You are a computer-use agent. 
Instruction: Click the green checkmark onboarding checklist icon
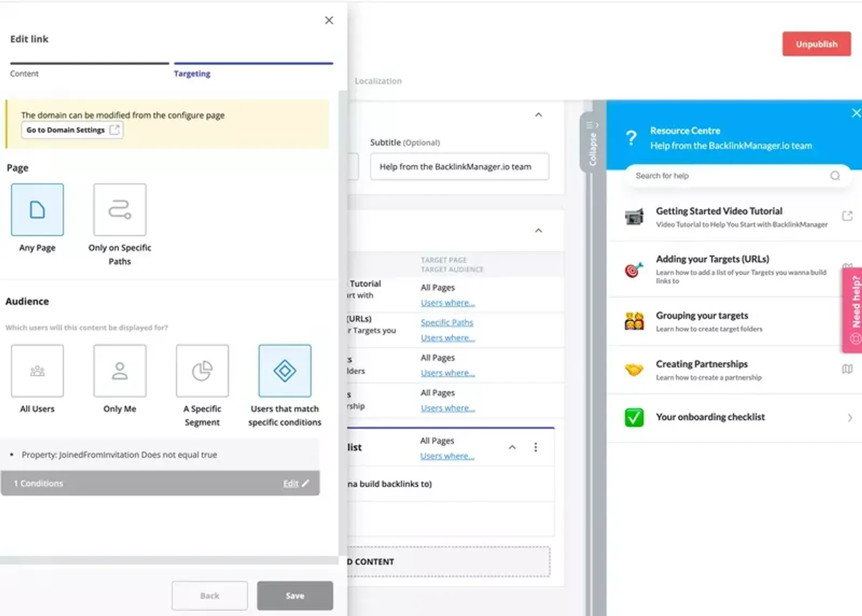(635, 417)
